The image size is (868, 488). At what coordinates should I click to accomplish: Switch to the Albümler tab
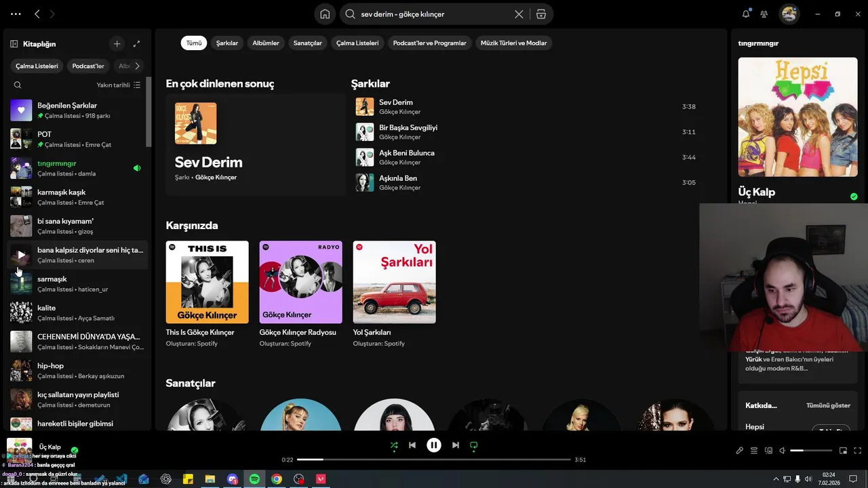point(266,43)
